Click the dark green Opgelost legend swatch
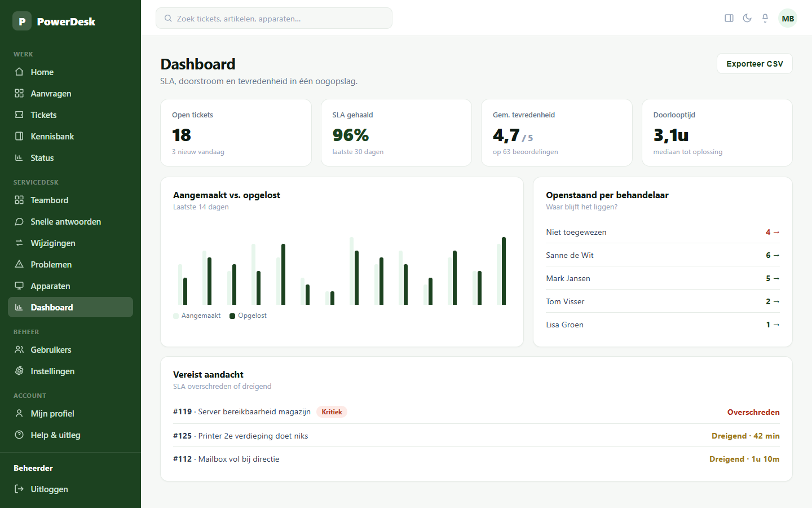The image size is (812, 508). [232, 316]
